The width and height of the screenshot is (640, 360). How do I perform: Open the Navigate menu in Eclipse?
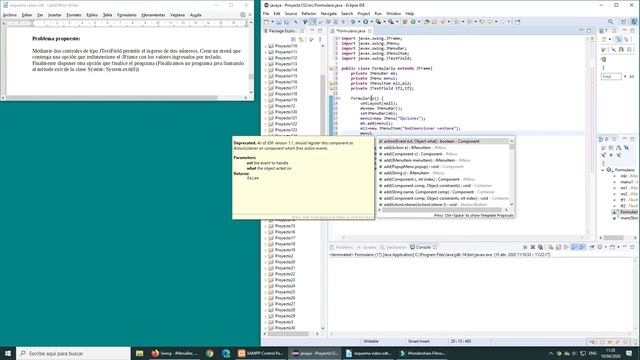(x=329, y=13)
